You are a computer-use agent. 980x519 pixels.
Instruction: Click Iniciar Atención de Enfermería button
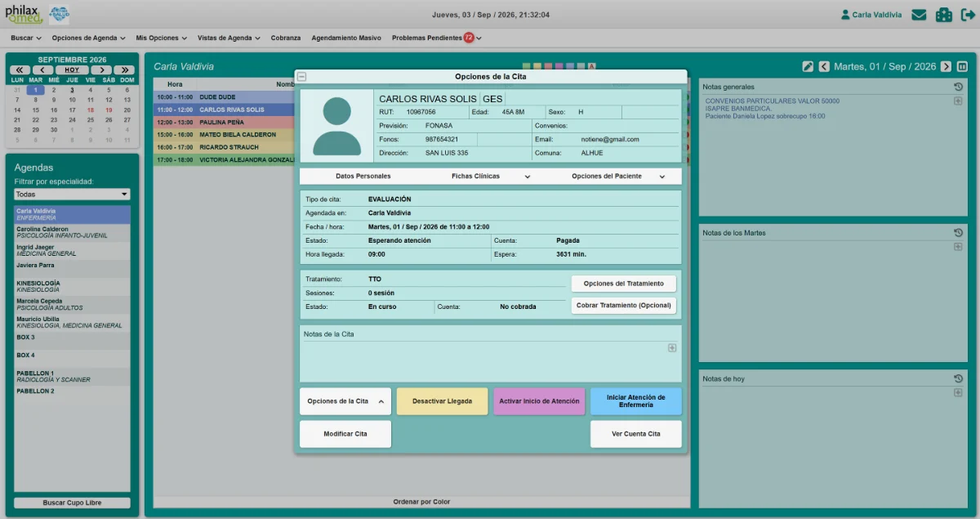(636, 401)
